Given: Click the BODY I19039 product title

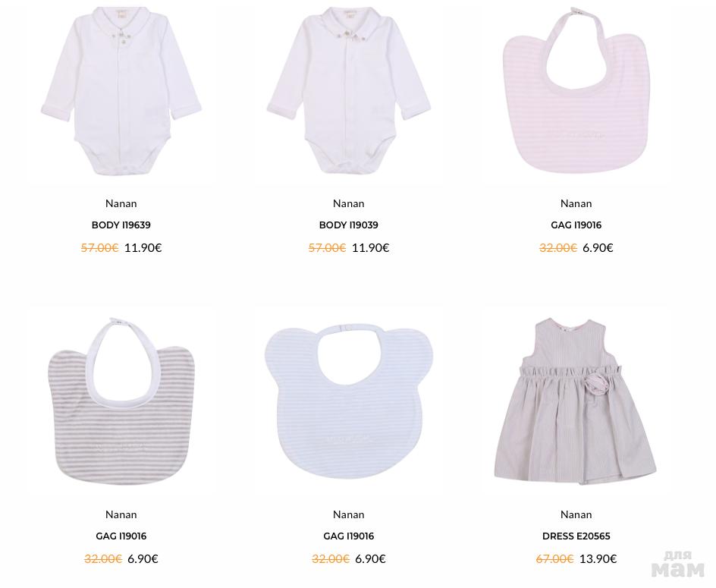Looking at the screenshot, I should (348, 225).
